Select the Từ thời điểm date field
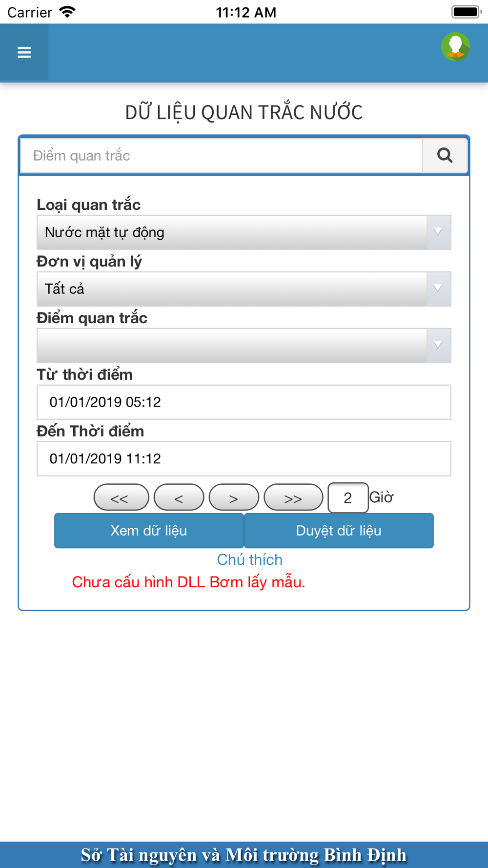This screenshot has width=488, height=868. (x=244, y=402)
